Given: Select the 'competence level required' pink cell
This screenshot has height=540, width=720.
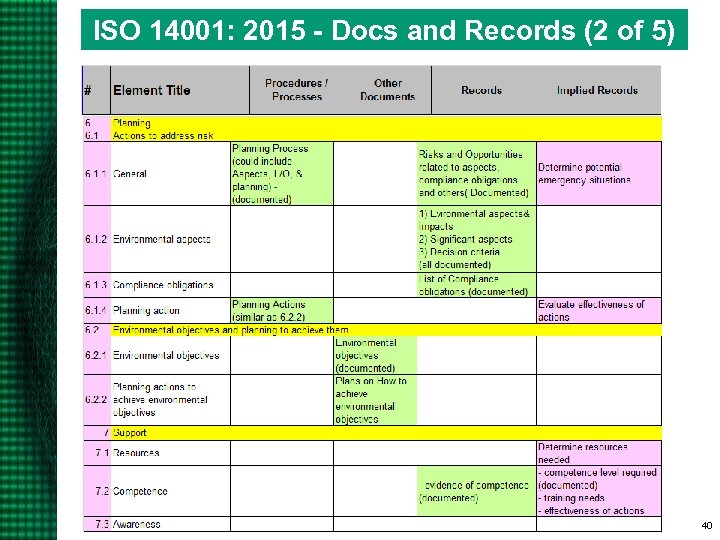Looking at the screenshot, I should [x=599, y=491].
